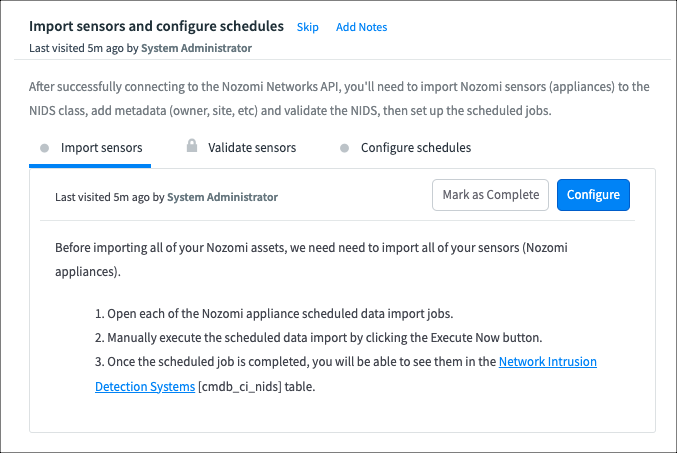Click the intro paragraph about Nozomi Networks API

pyautogui.click(x=340, y=97)
